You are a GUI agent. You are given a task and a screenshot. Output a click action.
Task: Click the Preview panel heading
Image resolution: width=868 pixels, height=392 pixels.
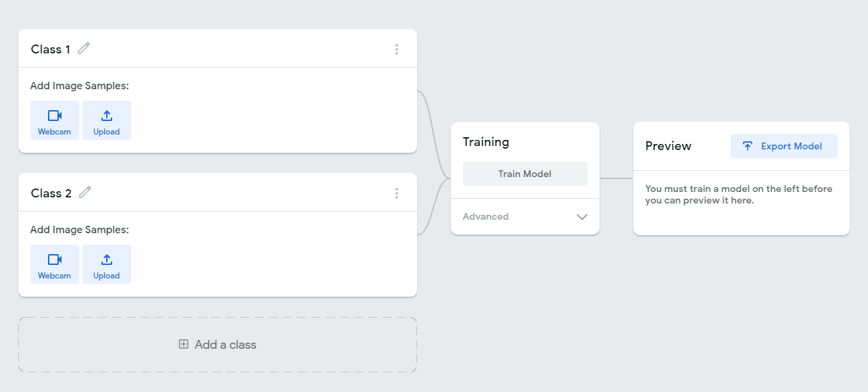coord(669,146)
